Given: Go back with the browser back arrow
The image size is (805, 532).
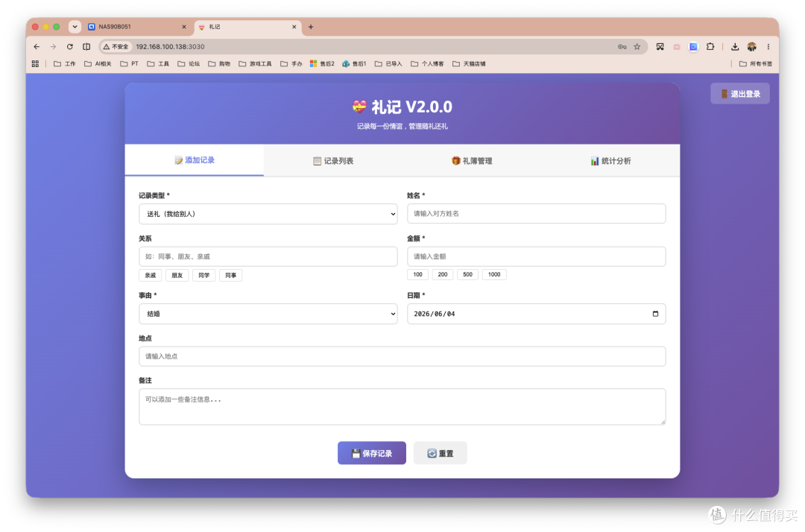Looking at the screenshot, I should coord(37,47).
